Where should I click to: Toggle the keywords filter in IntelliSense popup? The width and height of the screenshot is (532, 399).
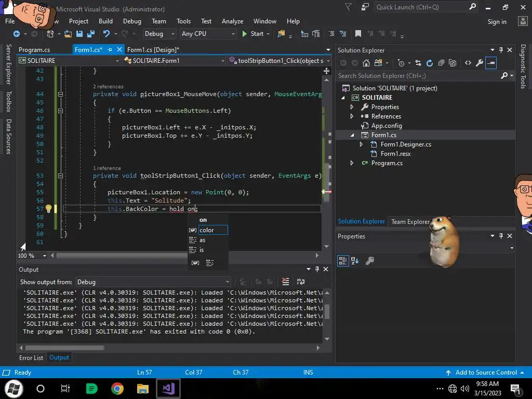(210, 263)
